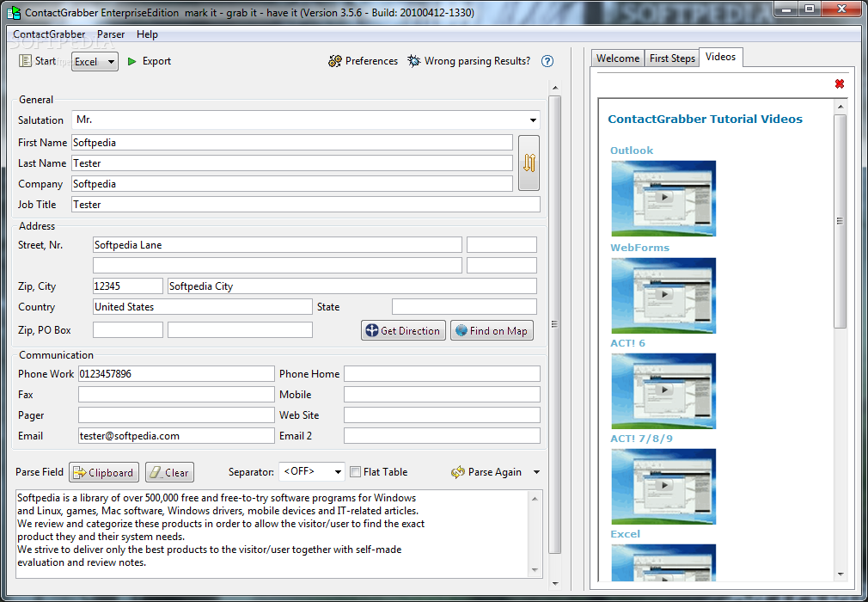The height and width of the screenshot is (602, 868).
Task: Click the Find on Map button
Action: [492, 330]
